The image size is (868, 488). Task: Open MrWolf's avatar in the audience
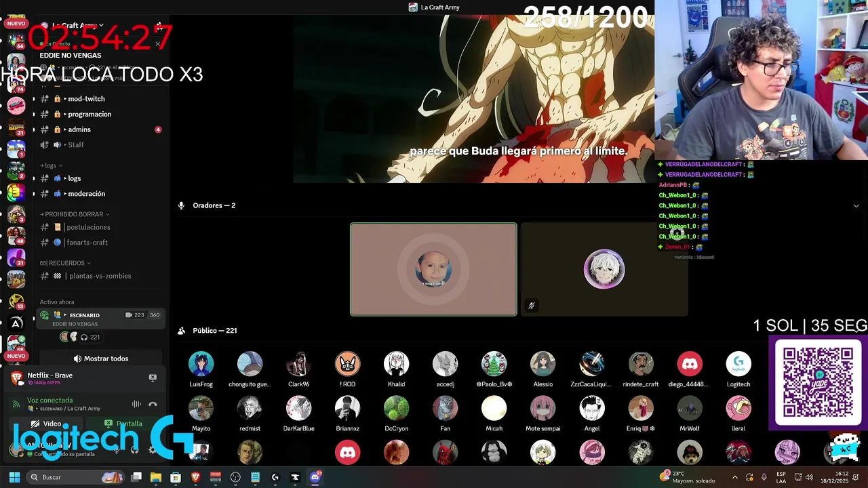pos(690,409)
